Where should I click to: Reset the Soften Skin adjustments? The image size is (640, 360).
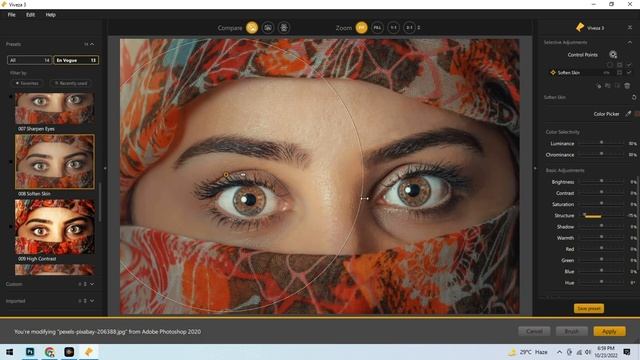634,97
